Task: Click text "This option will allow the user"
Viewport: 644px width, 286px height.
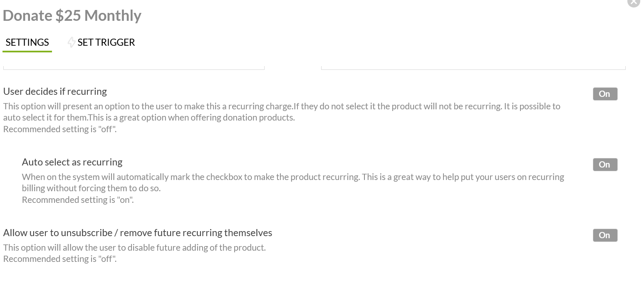Action: [134, 248]
